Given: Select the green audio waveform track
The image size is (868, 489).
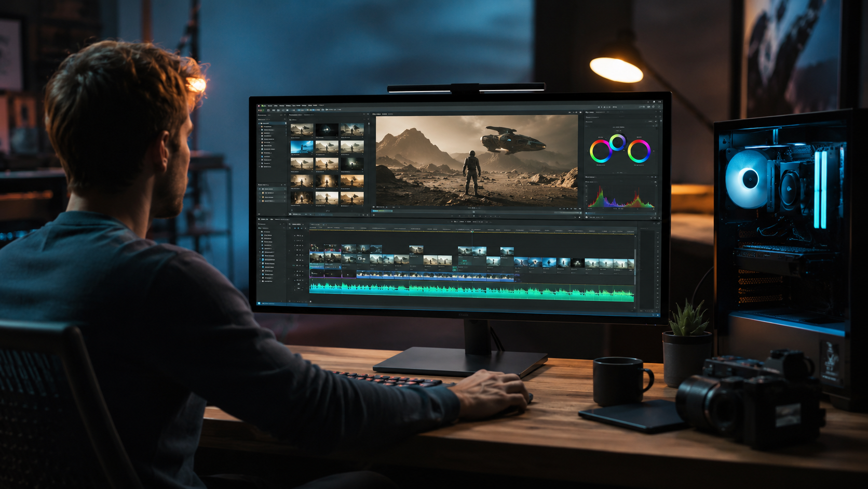Looking at the screenshot, I should click(x=471, y=292).
